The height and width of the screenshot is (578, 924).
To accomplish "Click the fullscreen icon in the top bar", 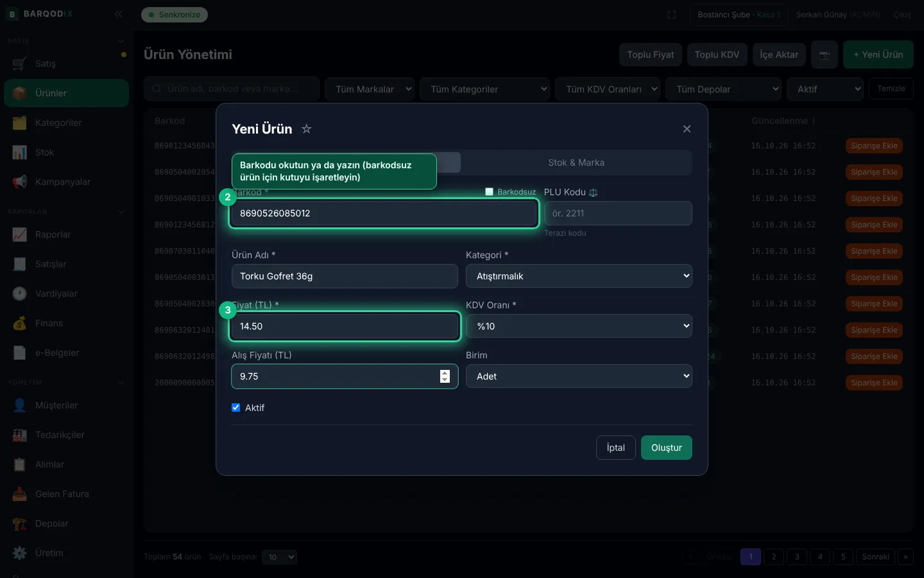I will pos(672,15).
